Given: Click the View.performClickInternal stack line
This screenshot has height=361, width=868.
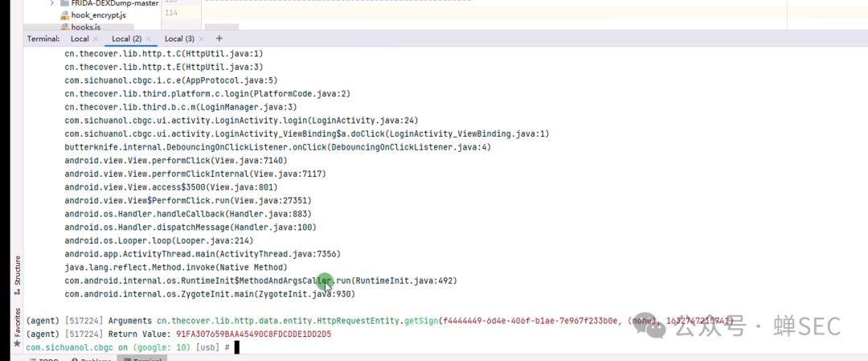Looking at the screenshot, I should point(195,174).
